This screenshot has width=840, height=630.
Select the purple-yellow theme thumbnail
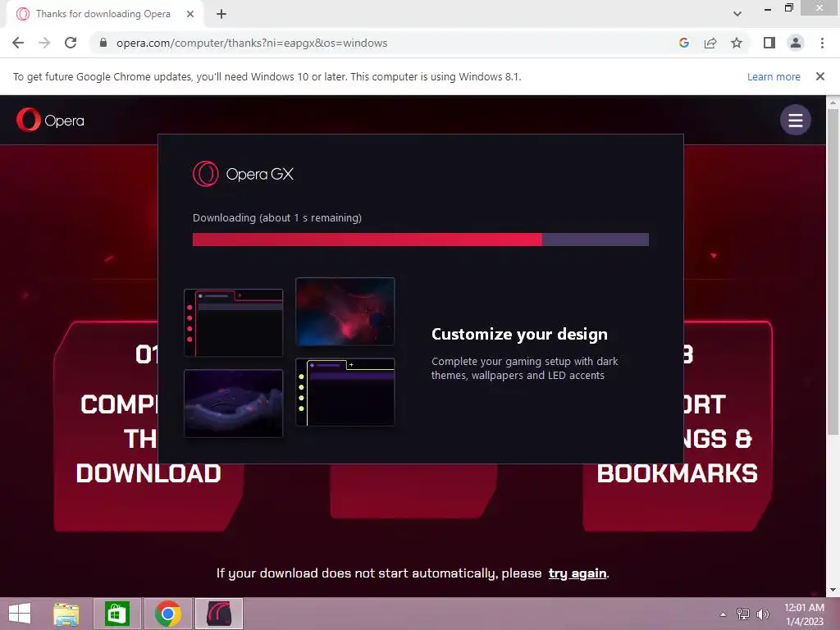pos(345,392)
